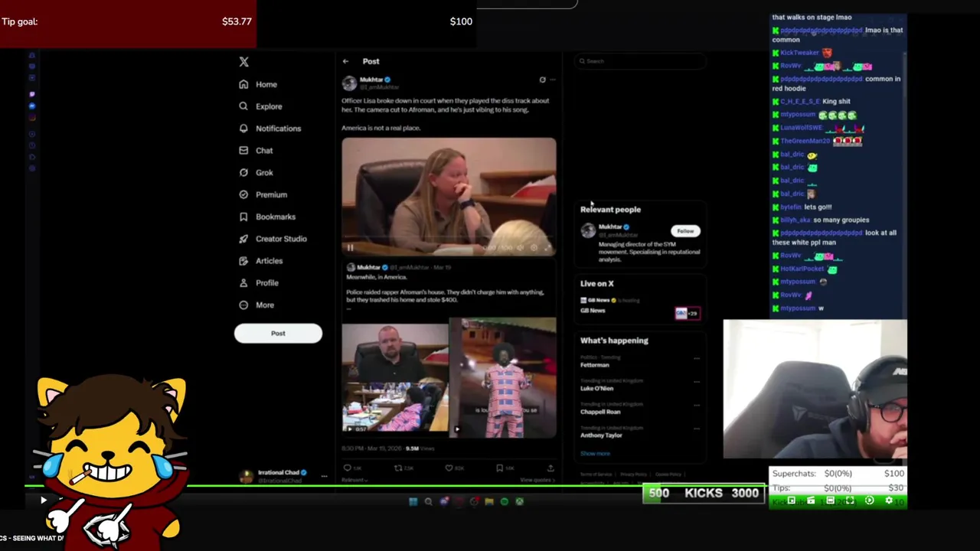Open the Fetterman trending topic
The height and width of the screenshot is (551, 980).
(595, 365)
